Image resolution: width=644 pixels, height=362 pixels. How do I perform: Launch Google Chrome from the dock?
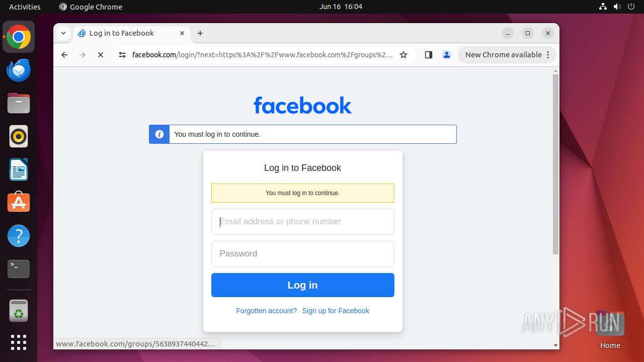coord(19,37)
